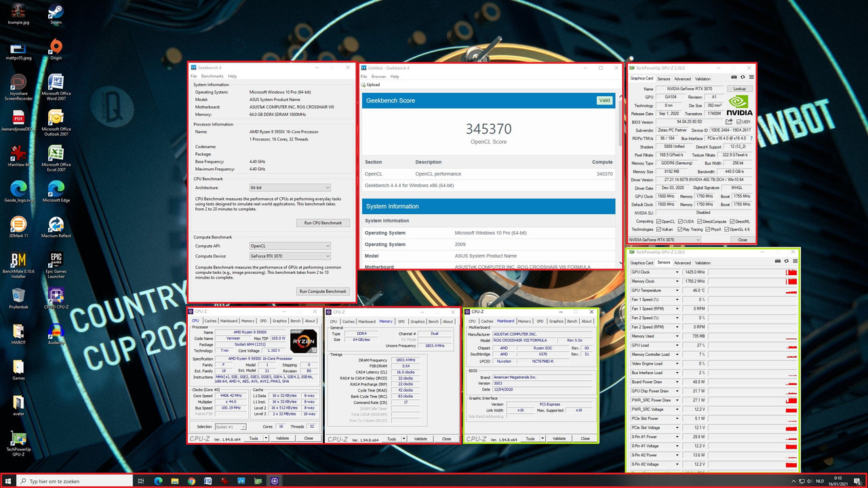The width and height of the screenshot is (868, 488).
Task: Click Run Compute Benchmark button
Action: (x=323, y=291)
